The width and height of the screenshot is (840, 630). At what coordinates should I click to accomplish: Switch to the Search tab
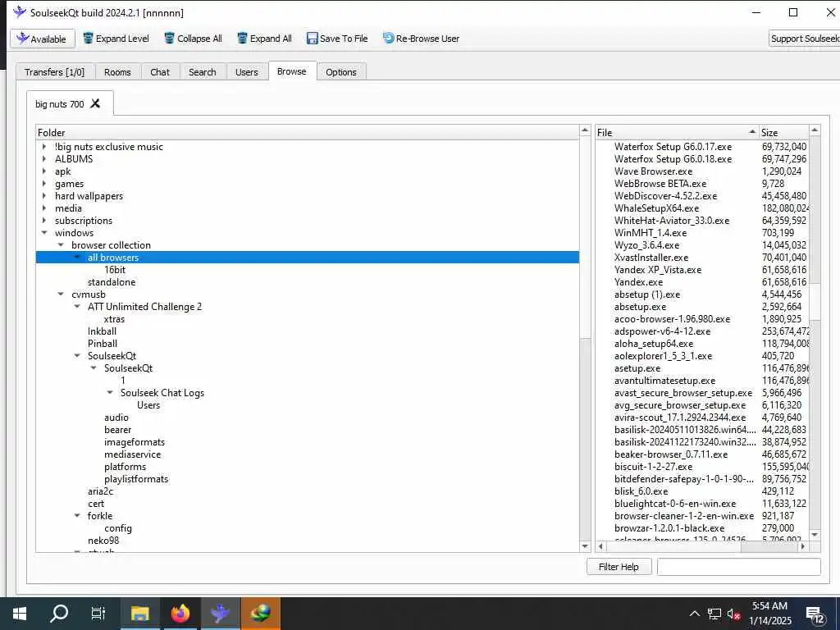[202, 72]
